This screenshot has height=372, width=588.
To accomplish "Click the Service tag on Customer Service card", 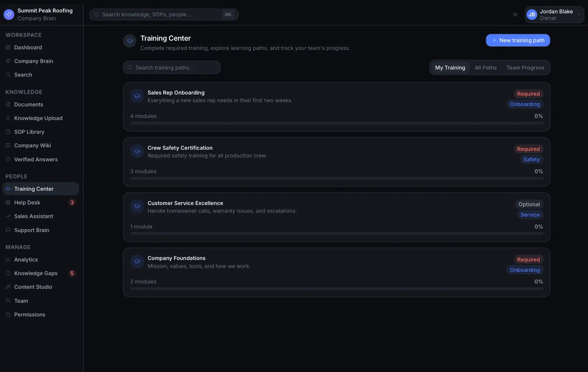I will pos(530,214).
